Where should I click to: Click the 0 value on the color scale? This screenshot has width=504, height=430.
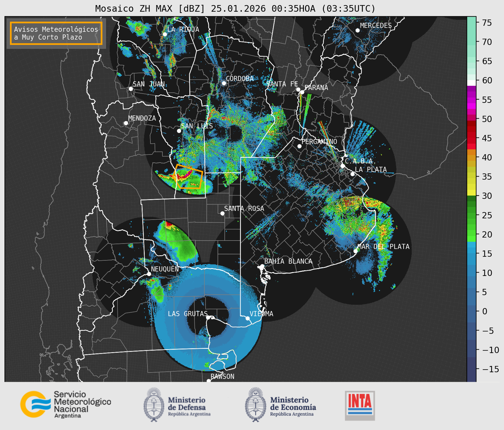[x=485, y=311]
